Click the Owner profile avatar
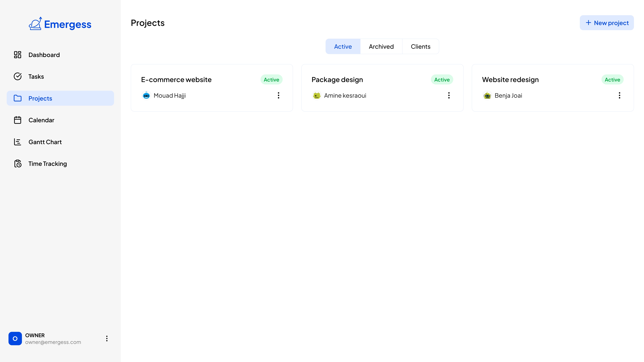Viewport: 644px width, 362px height. pyautogui.click(x=15, y=339)
